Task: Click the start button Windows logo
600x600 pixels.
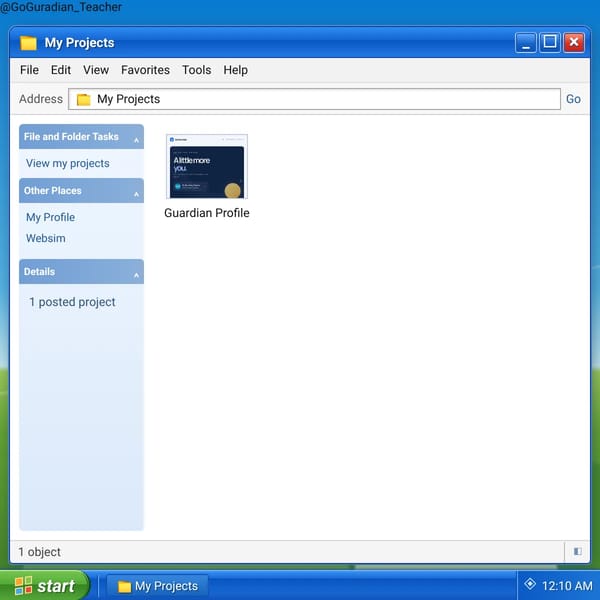Action: (23, 586)
